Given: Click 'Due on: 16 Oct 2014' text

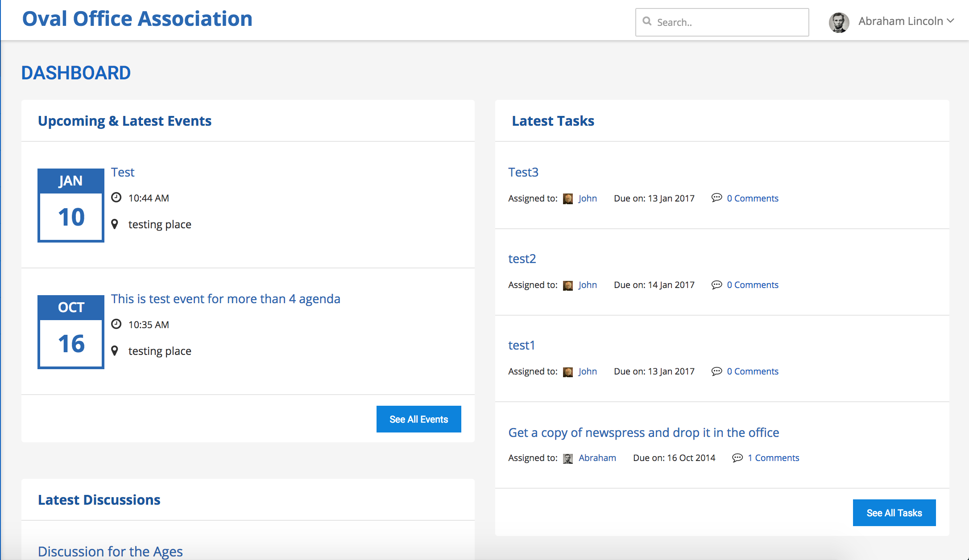Looking at the screenshot, I should (x=674, y=458).
